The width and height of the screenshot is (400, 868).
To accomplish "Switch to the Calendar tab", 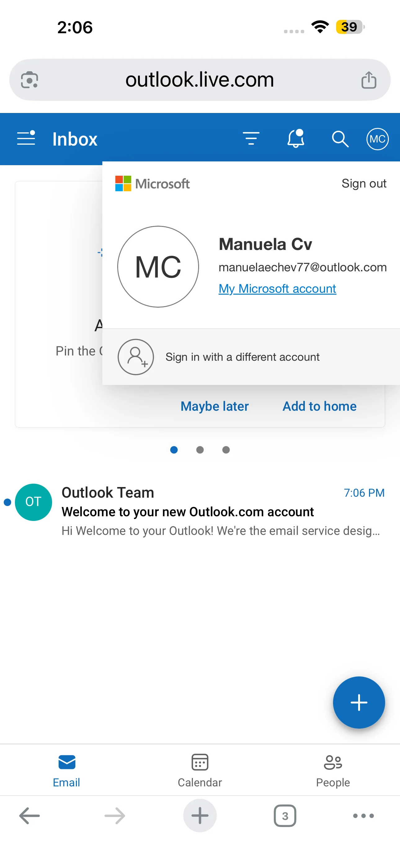I will click(200, 771).
